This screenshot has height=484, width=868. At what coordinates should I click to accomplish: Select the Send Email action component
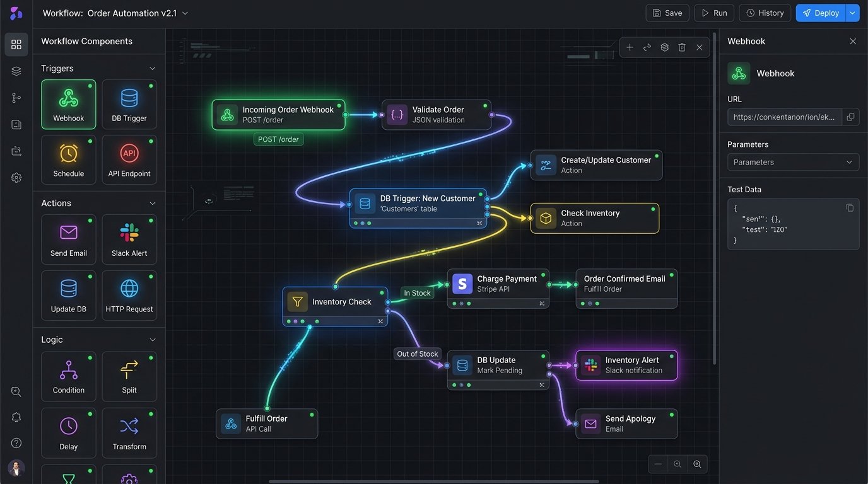(69, 239)
